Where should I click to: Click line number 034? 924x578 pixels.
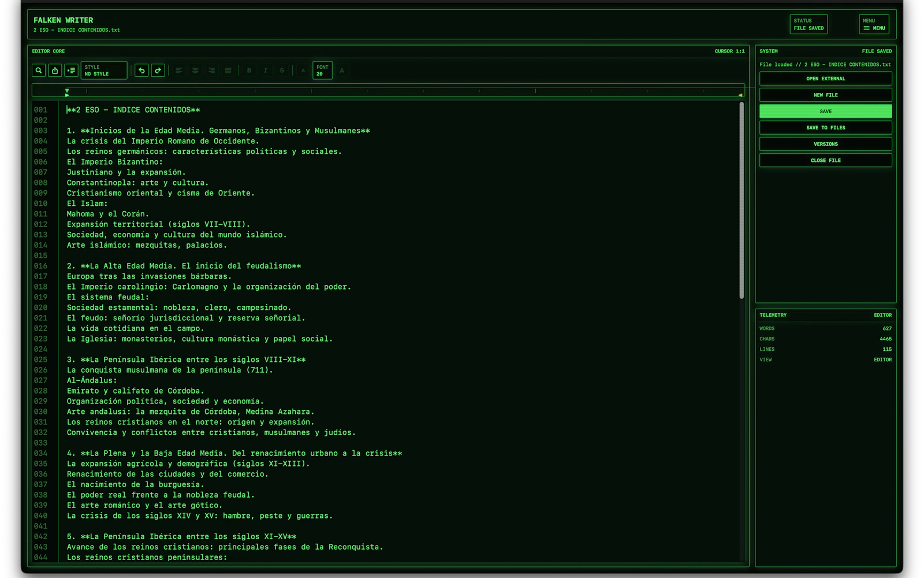[x=40, y=453]
